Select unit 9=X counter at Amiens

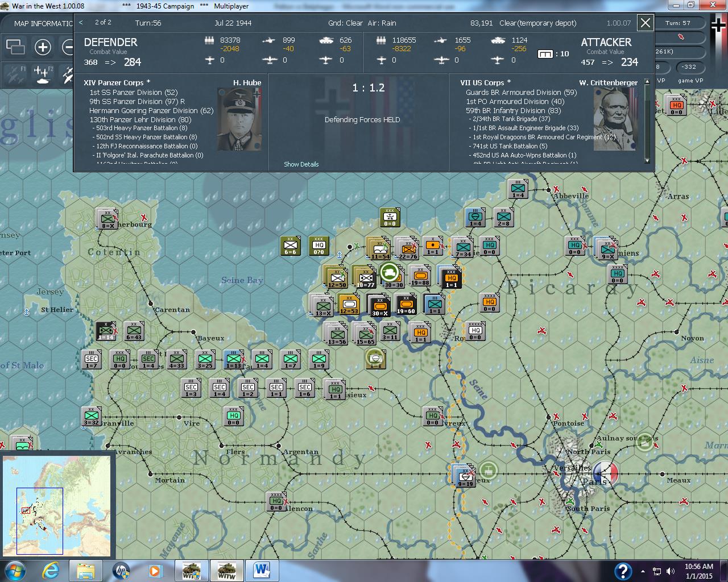(x=607, y=249)
